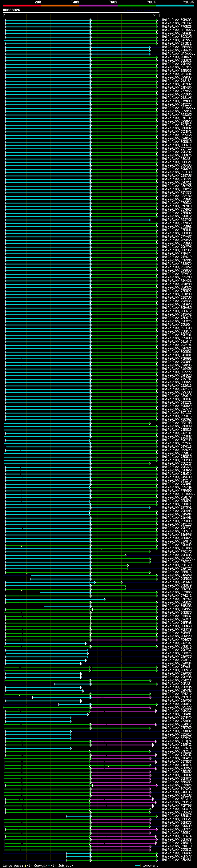This screenshot has width=197, height=868.
Task: Select hit label UniRef100_Q10QT6
Action: coord(177,542)
